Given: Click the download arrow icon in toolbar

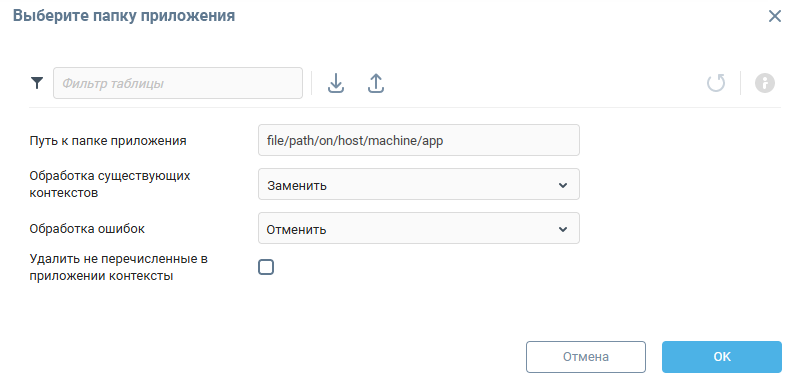Looking at the screenshot, I should pyautogui.click(x=336, y=83).
